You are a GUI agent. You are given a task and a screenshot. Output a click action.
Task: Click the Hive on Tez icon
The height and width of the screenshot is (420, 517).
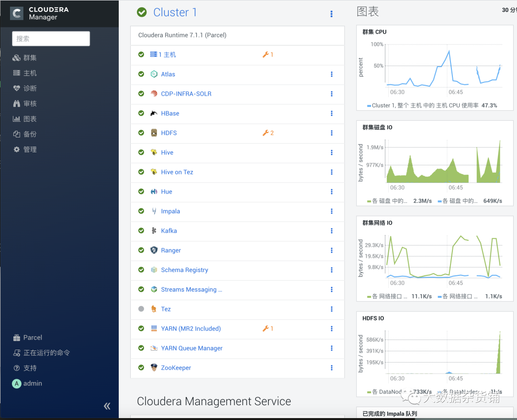pyautogui.click(x=154, y=172)
